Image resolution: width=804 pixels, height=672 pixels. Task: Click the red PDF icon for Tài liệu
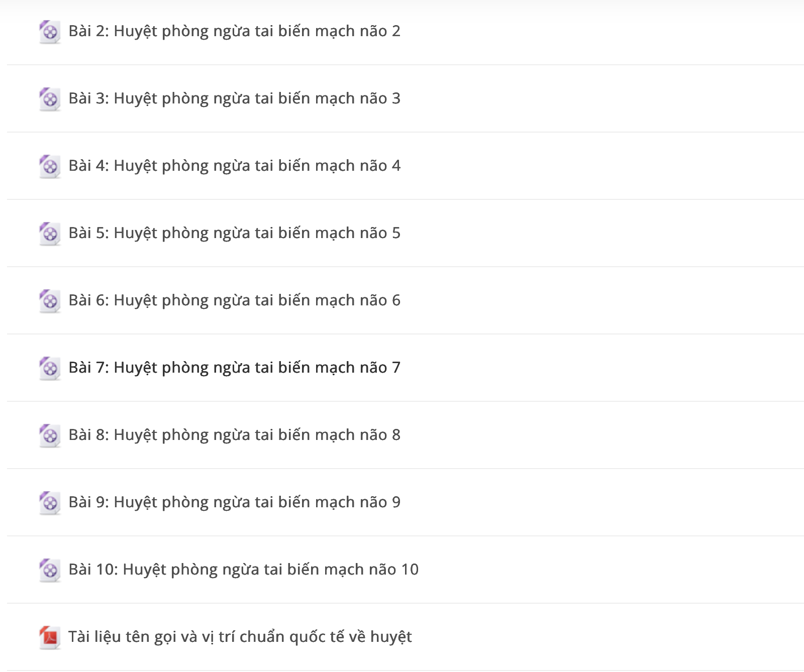(50, 638)
